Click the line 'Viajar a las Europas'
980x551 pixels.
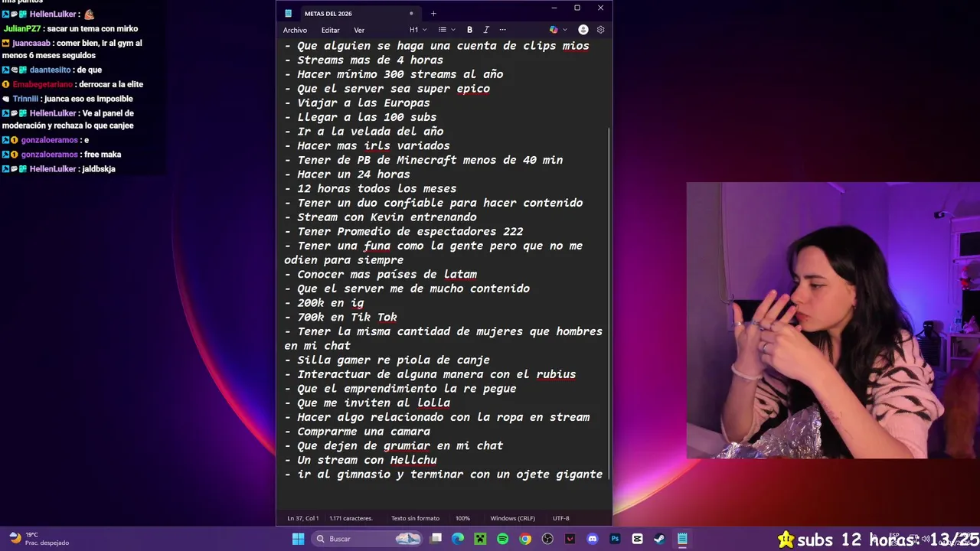(357, 103)
